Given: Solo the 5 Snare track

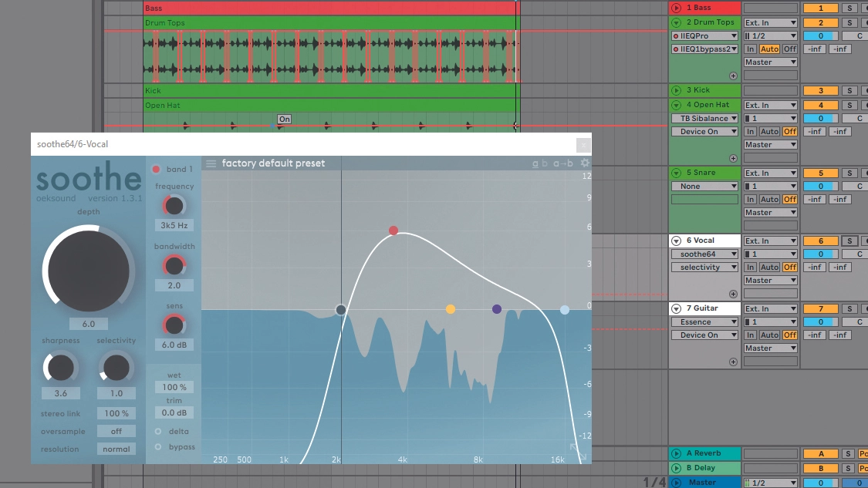Looking at the screenshot, I should 849,173.
